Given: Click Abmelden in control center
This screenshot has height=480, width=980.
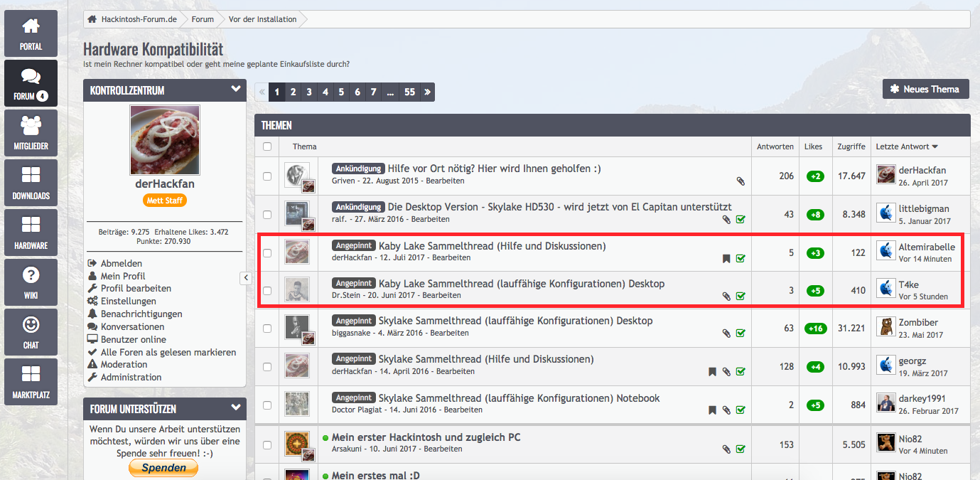Looking at the screenshot, I should (122, 263).
